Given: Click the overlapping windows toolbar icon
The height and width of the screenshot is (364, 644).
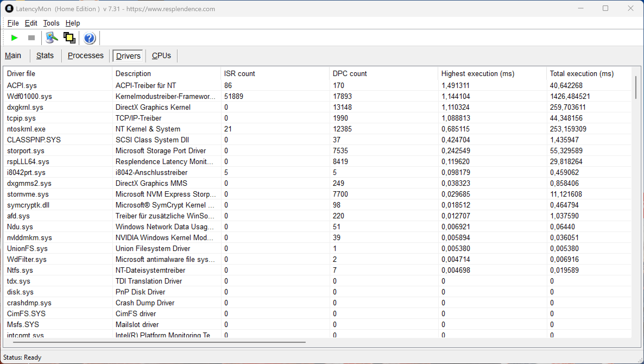Looking at the screenshot, I should (70, 38).
